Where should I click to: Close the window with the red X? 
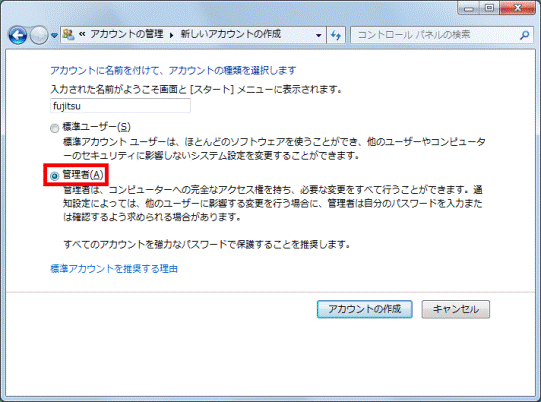pyautogui.click(x=518, y=8)
